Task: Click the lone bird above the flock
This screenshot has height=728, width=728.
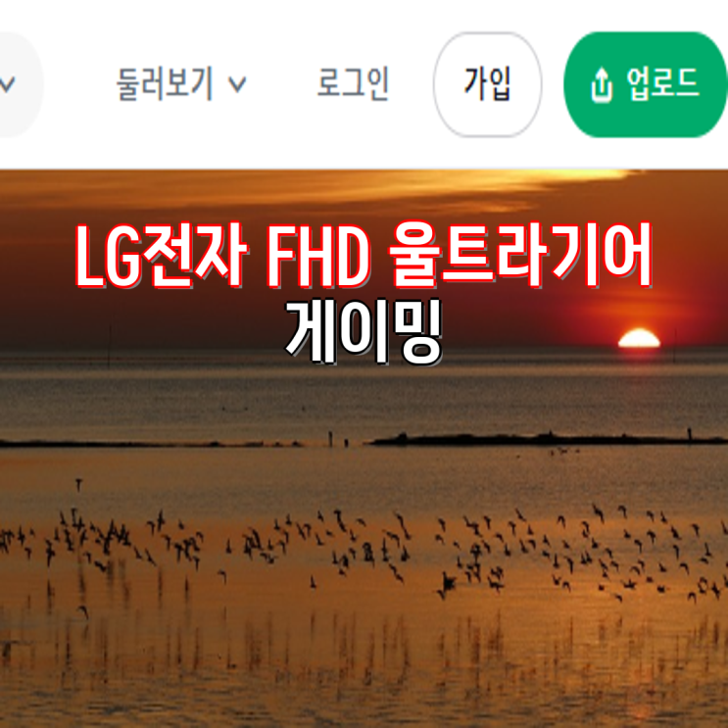Action: [78, 485]
